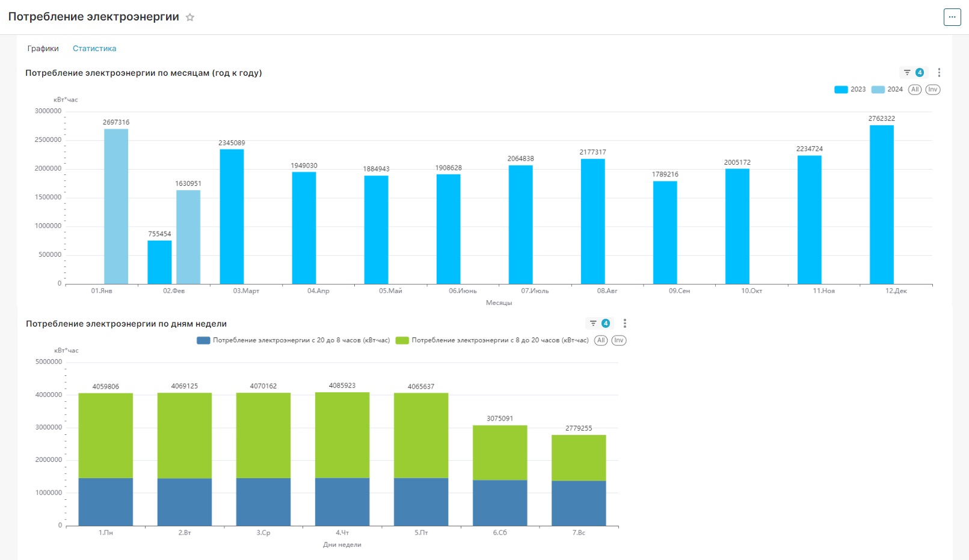Switch to the Статистика tab

tap(94, 49)
